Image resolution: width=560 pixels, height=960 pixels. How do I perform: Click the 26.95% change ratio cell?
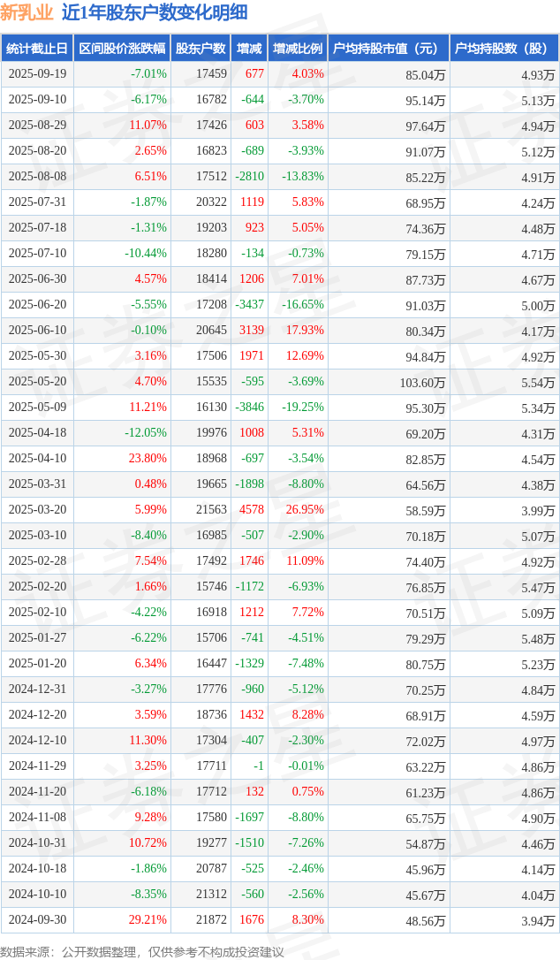pos(306,510)
